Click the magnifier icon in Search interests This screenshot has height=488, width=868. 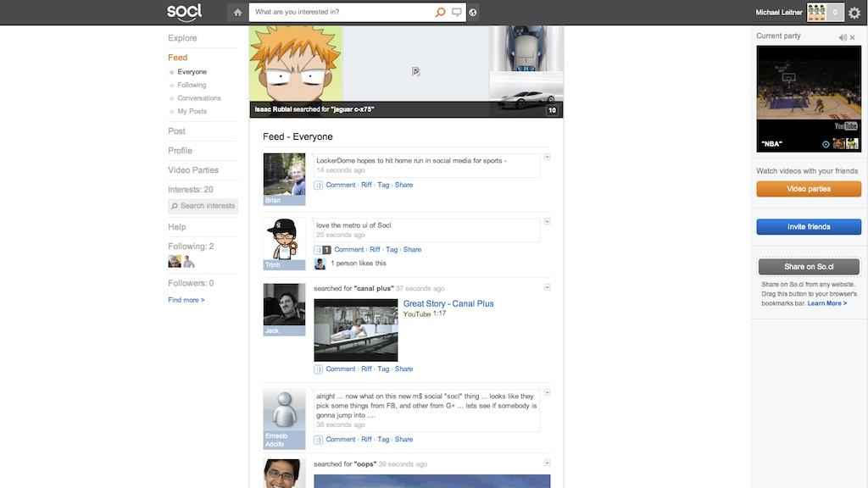pos(175,206)
